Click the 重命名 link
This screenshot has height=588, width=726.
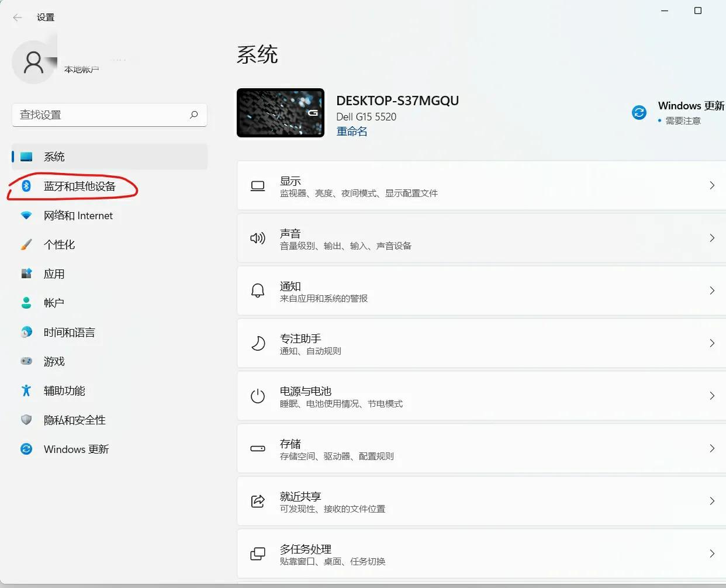(352, 131)
